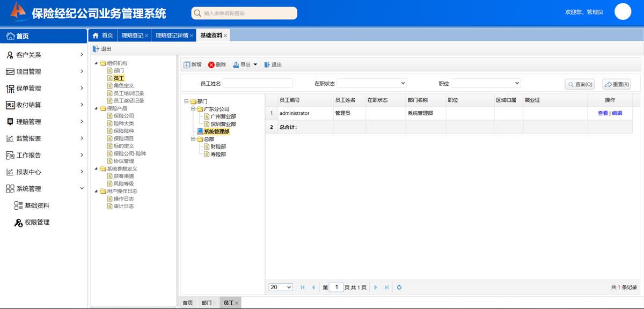The image size is (644, 309).
Task: Click the 系统管理 grid icon
Action: (10, 189)
